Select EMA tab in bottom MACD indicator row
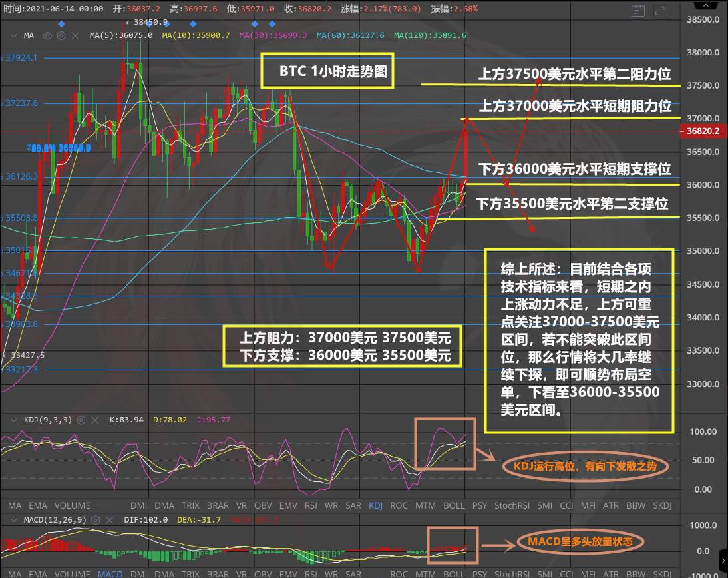The image size is (728, 578). pyautogui.click(x=38, y=574)
